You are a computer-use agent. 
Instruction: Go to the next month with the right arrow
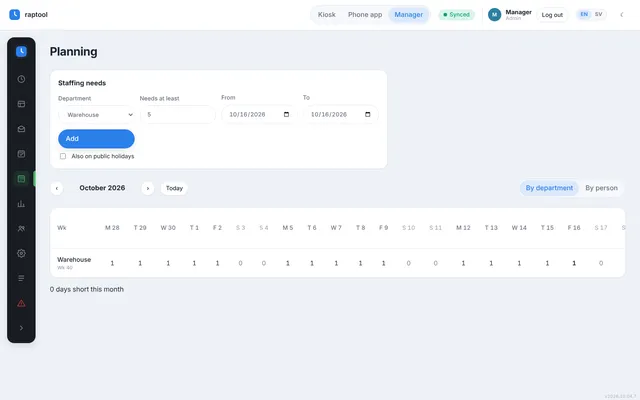point(148,188)
